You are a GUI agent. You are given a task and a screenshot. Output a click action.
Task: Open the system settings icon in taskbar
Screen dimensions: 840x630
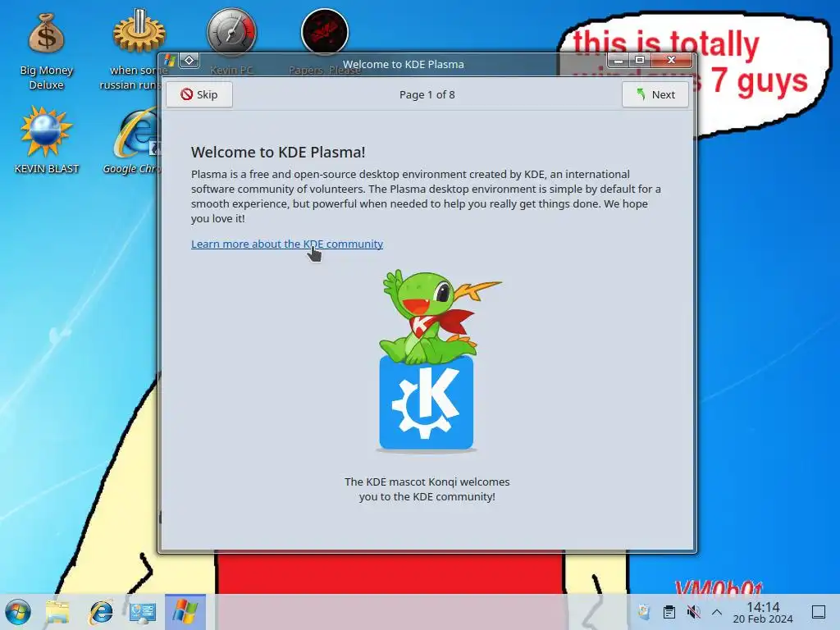[x=143, y=612]
